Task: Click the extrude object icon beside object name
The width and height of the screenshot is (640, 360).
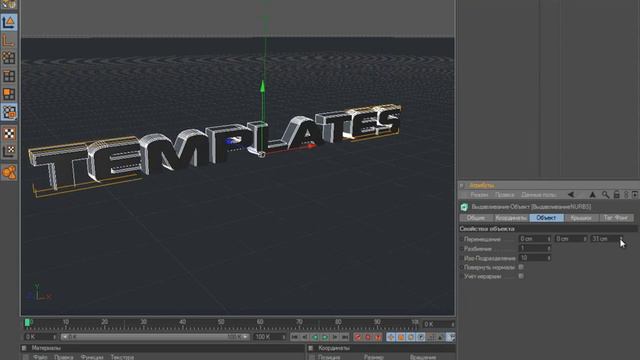Action: tap(464, 207)
